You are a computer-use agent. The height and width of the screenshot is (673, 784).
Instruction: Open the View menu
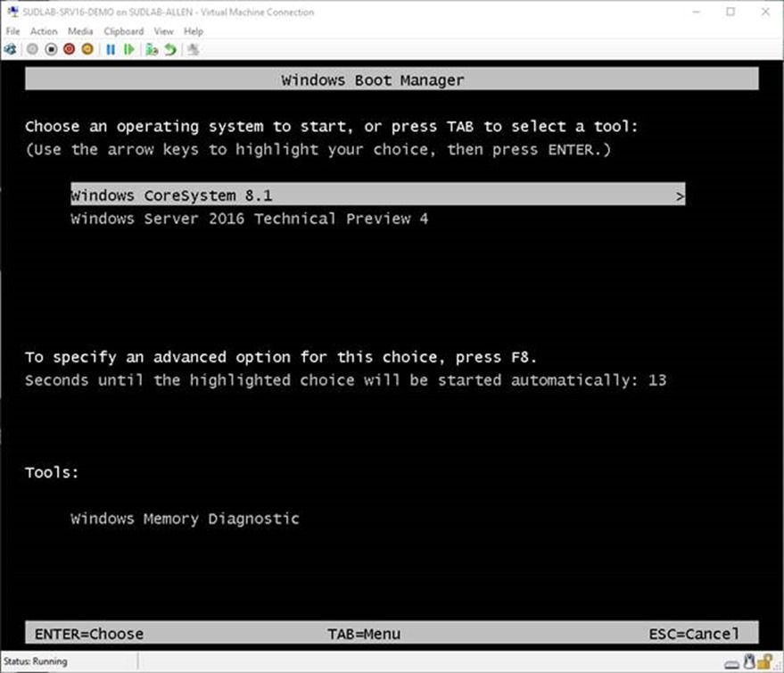pos(163,31)
